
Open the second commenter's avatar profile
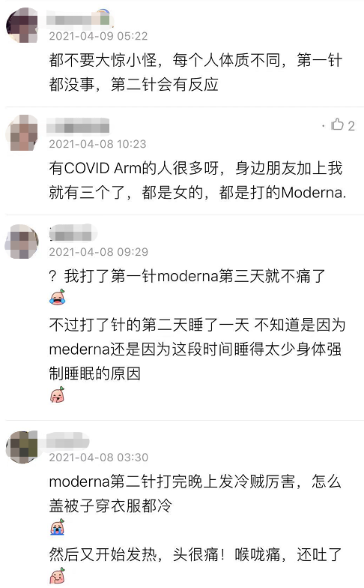[x=22, y=133]
